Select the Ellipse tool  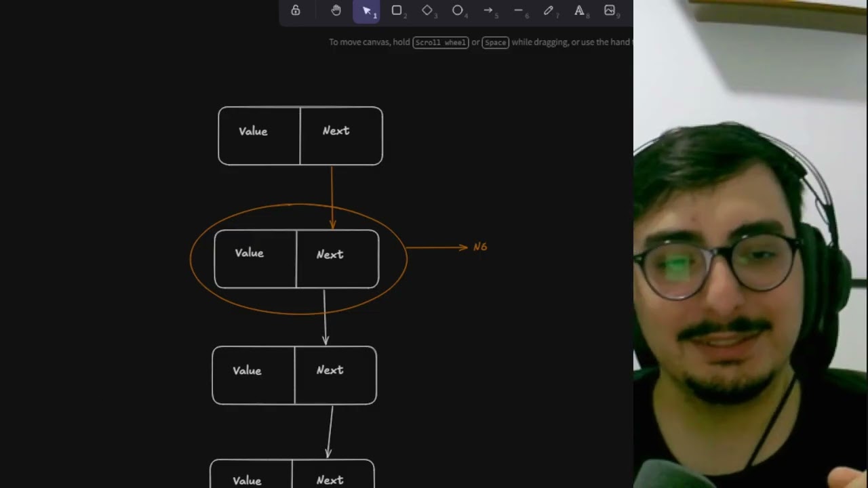458,10
